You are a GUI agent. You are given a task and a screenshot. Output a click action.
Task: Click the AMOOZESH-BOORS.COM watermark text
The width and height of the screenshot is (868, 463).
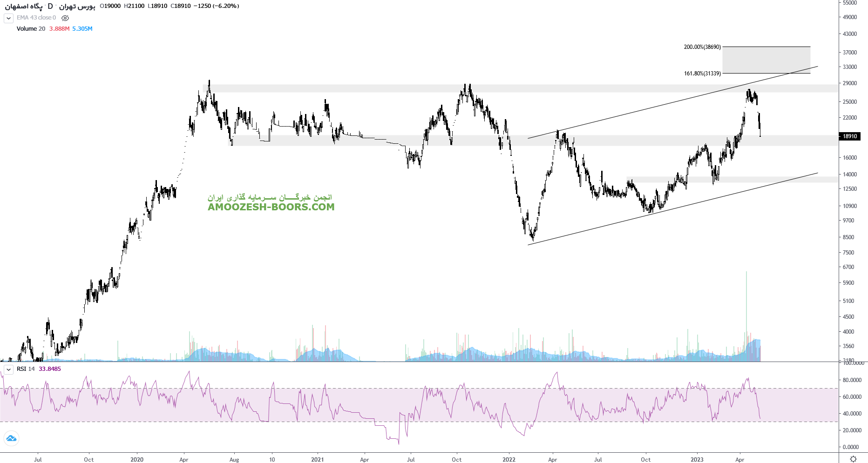point(271,207)
